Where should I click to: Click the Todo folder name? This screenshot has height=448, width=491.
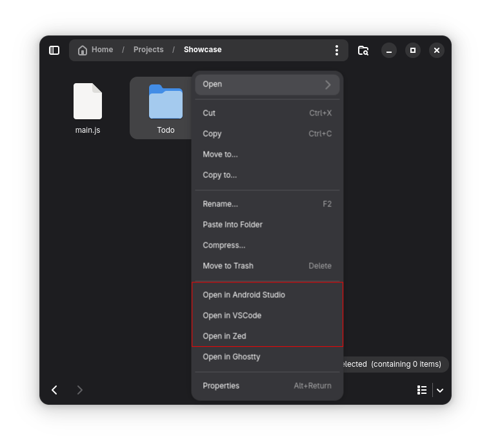(166, 130)
